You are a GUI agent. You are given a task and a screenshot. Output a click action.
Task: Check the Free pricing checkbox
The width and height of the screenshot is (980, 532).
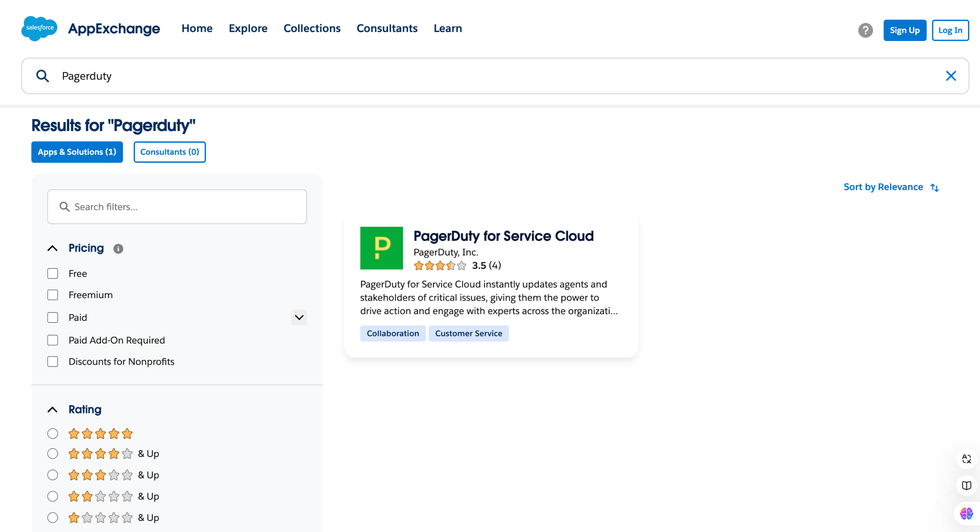click(52, 273)
